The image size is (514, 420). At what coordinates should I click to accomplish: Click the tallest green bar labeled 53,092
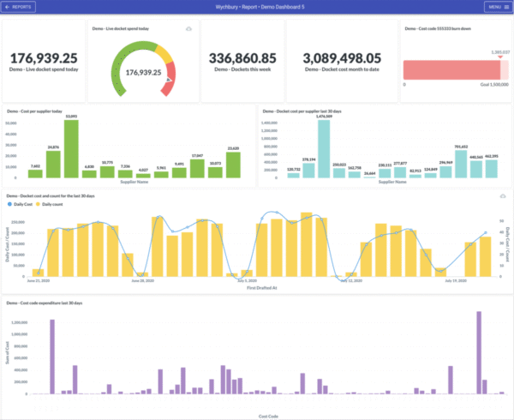(71, 147)
